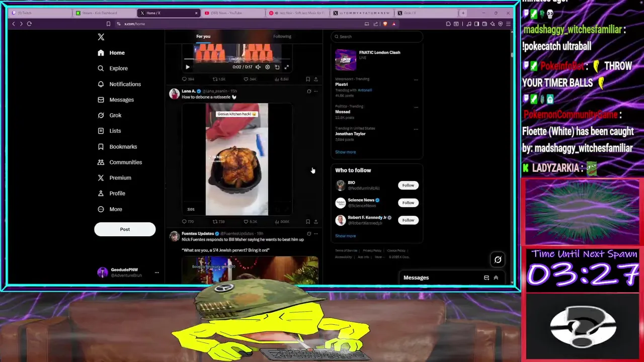Expand the Messages drawer
The height and width of the screenshot is (362, 644).
(496, 278)
